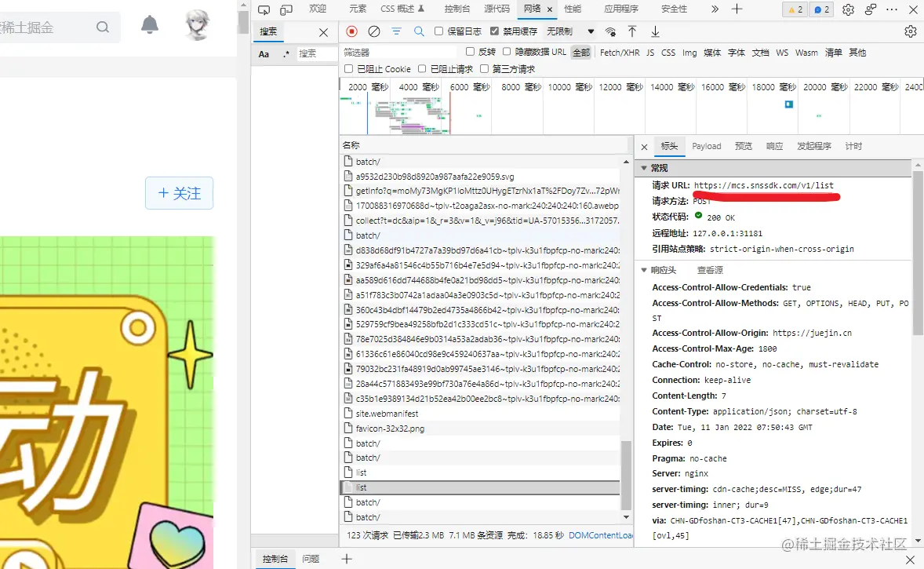Add a drawer tab with the plus icon

(347, 558)
